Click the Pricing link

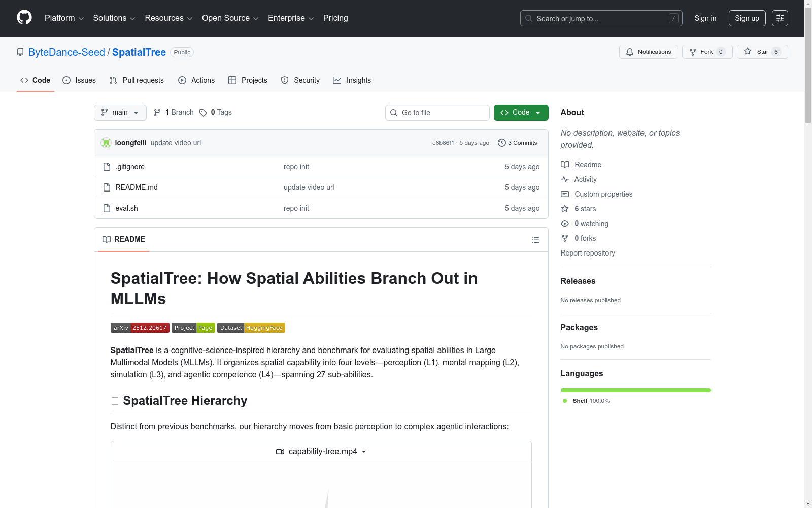pos(335,18)
